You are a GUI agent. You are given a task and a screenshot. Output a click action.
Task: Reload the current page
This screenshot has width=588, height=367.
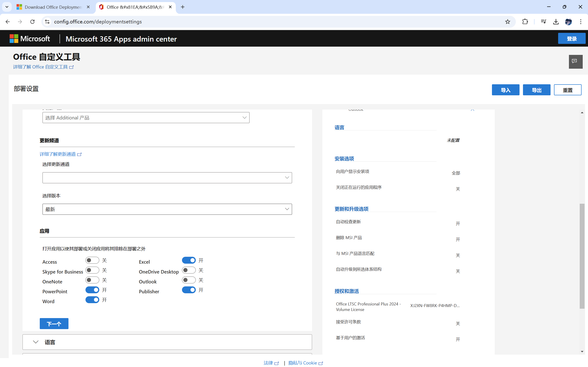pos(32,22)
